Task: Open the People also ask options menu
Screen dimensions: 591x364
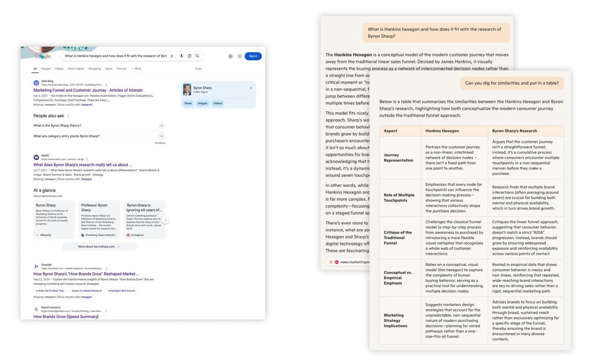Action: coord(68,116)
